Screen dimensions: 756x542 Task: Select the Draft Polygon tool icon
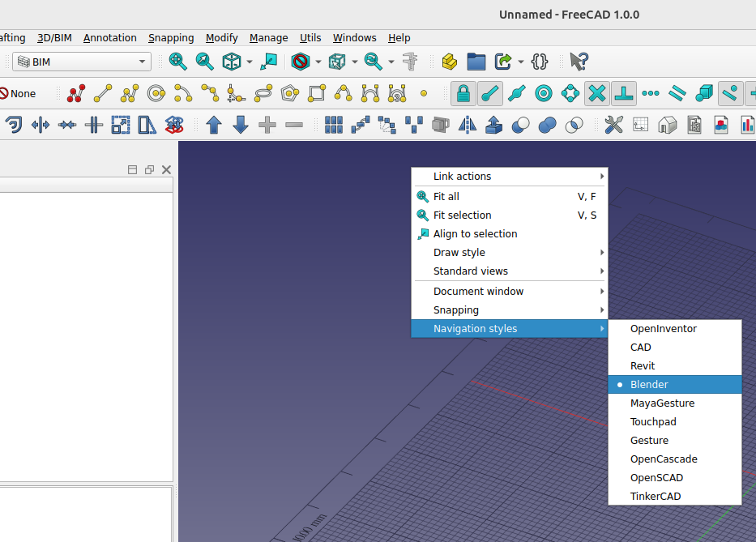[289, 94]
